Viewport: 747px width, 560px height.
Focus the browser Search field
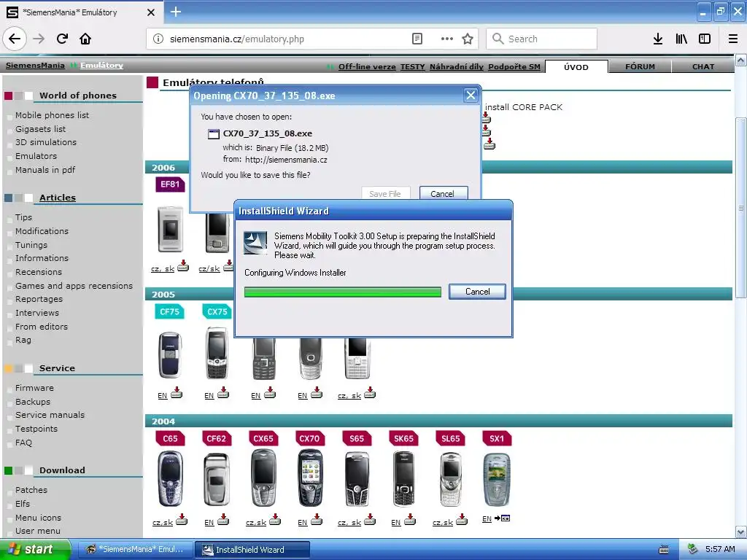[542, 39]
